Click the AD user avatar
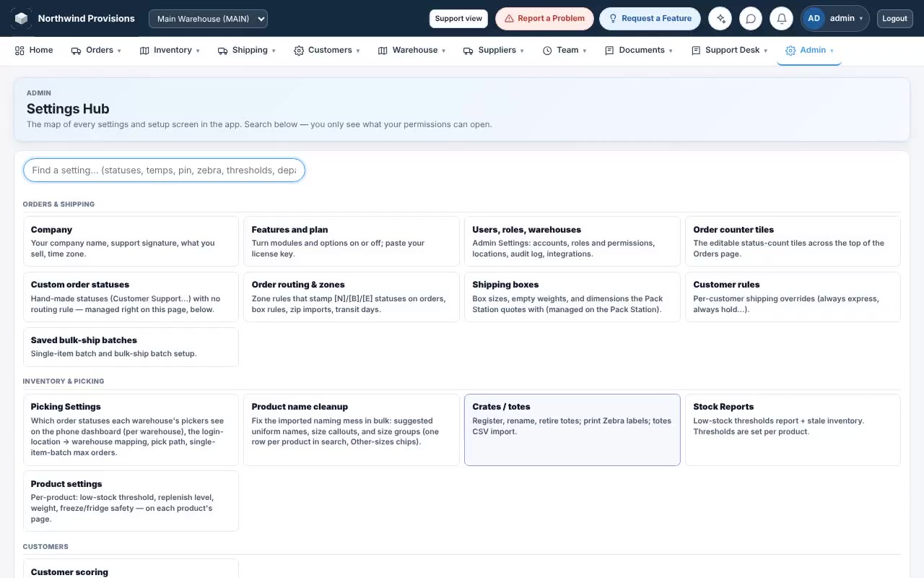 tap(814, 18)
